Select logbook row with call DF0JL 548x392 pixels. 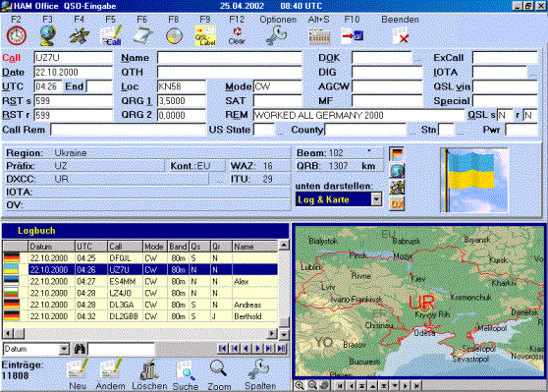tap(140, 258)
